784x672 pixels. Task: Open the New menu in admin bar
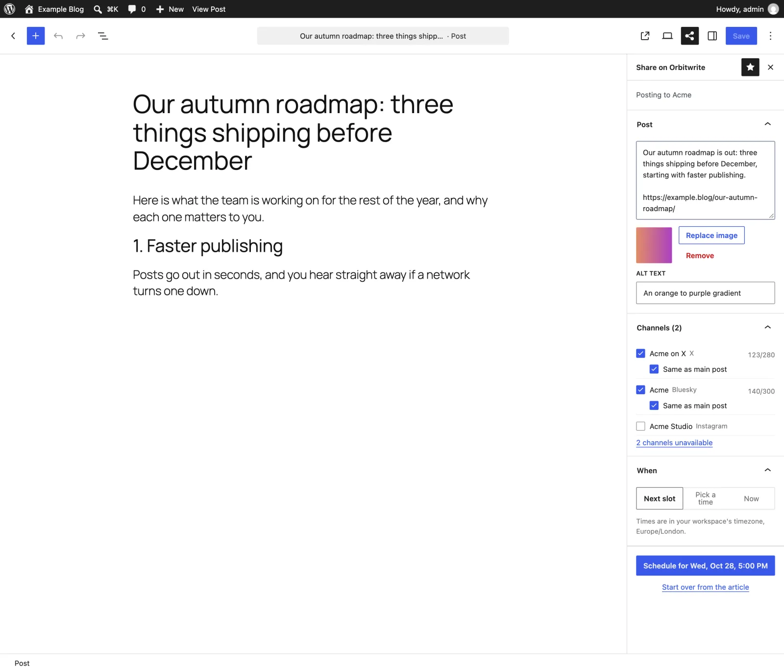170,9
